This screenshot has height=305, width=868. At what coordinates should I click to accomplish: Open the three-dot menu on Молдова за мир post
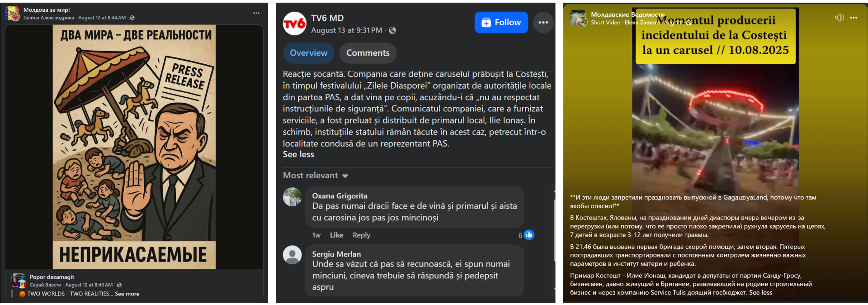[256, 13]
